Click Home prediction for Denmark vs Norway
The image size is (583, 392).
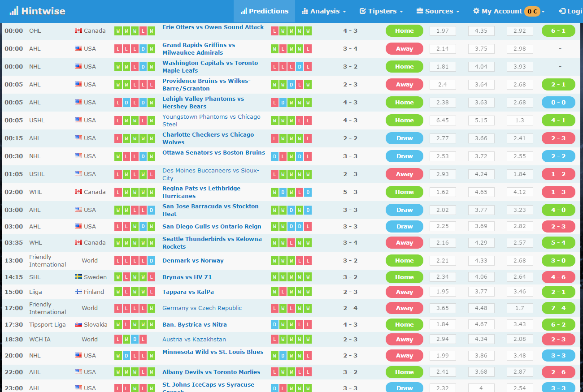(405, 261)
